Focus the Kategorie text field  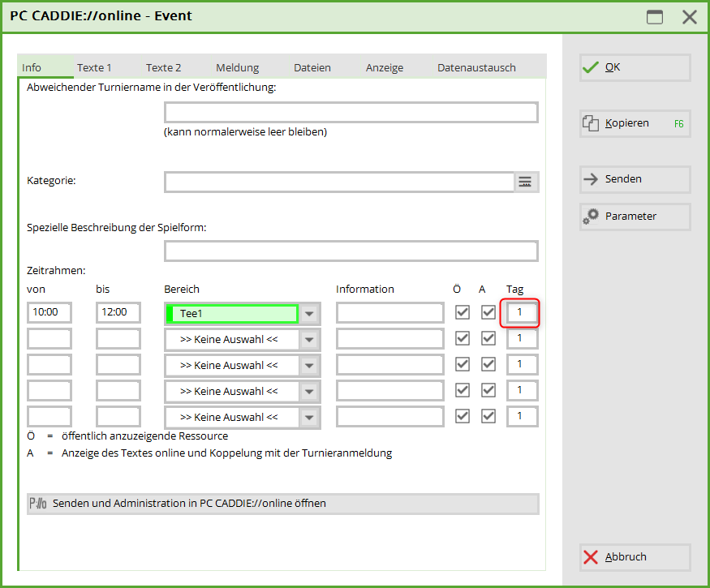click(x=339, y=182)
